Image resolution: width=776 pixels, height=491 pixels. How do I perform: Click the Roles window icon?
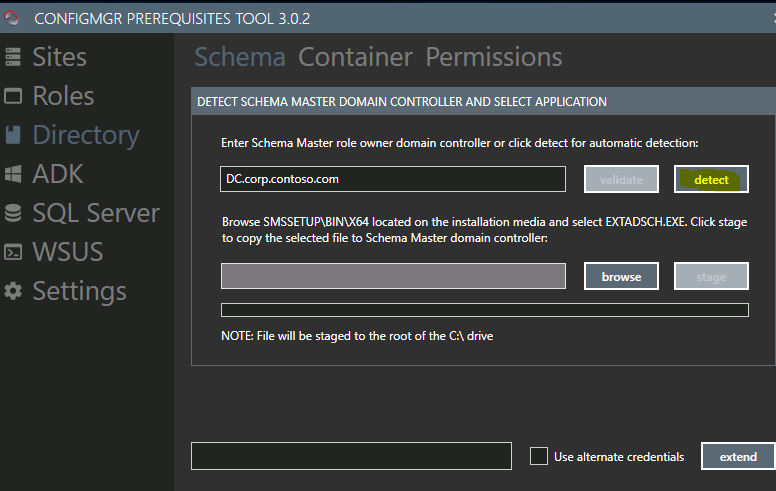(x=13, y=96)
